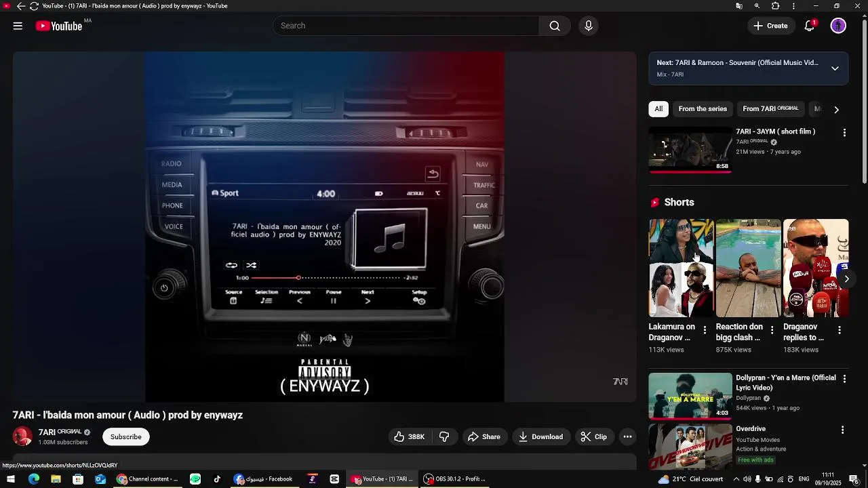This screenshot has height=488, width=868.
Task: Select the All filter chip
Action: pyautogui.click(x=658, y=109)
